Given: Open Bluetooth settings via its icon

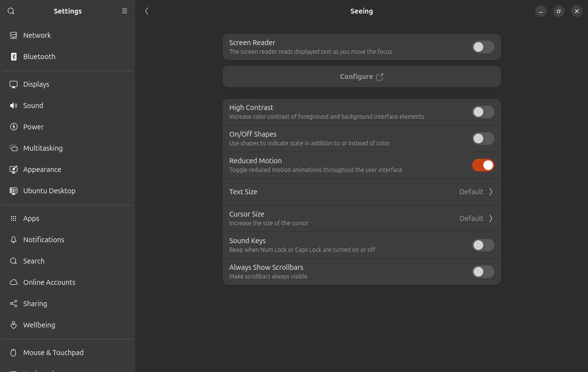Looking at the screenshot, I should tap(13, 56).
